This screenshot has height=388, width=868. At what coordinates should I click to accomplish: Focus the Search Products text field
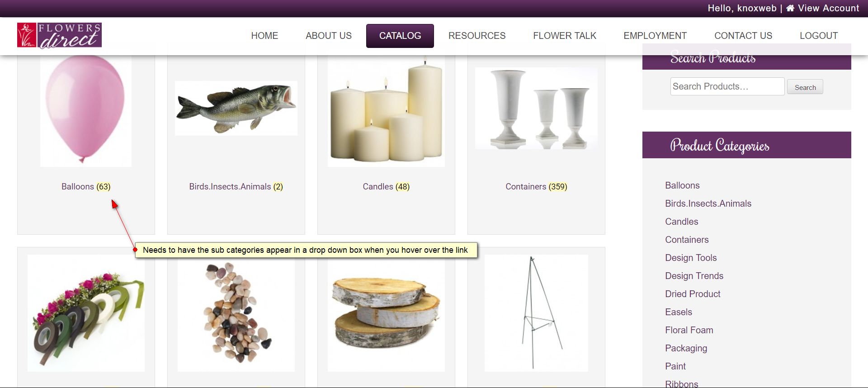(727, 86)
